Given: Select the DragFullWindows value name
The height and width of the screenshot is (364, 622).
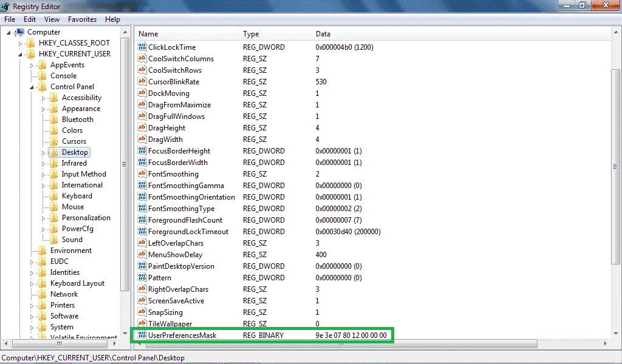Looking at the screenshot, I should pyautogui.click(x=177, y=116).
